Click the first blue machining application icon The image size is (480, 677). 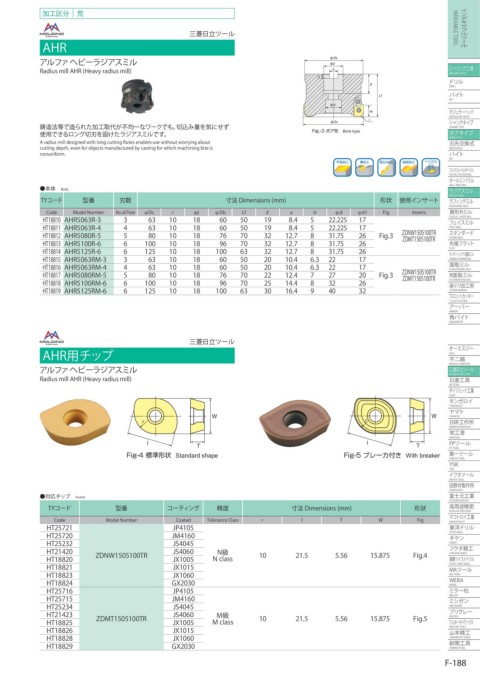pos(342,167)
